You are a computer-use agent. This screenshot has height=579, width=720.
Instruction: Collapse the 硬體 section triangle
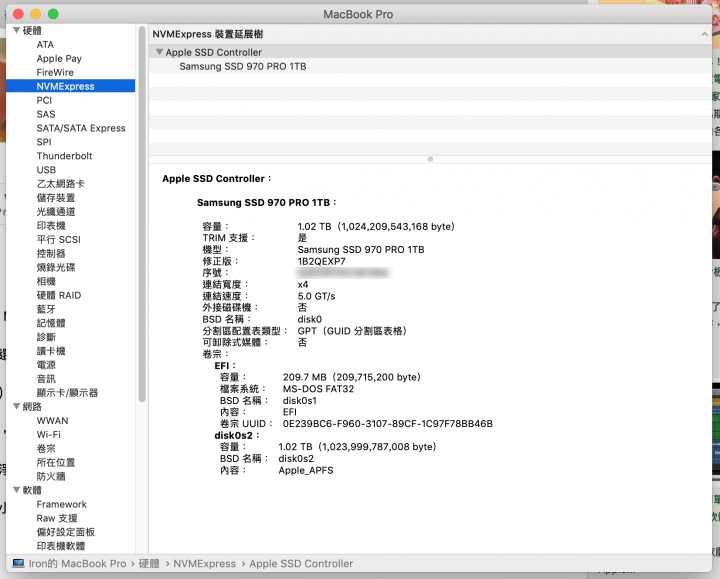[x=17, y=30]
